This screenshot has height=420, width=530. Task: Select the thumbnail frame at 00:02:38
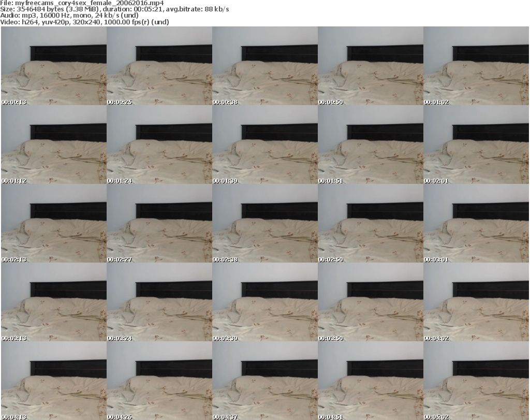(265, 223)
